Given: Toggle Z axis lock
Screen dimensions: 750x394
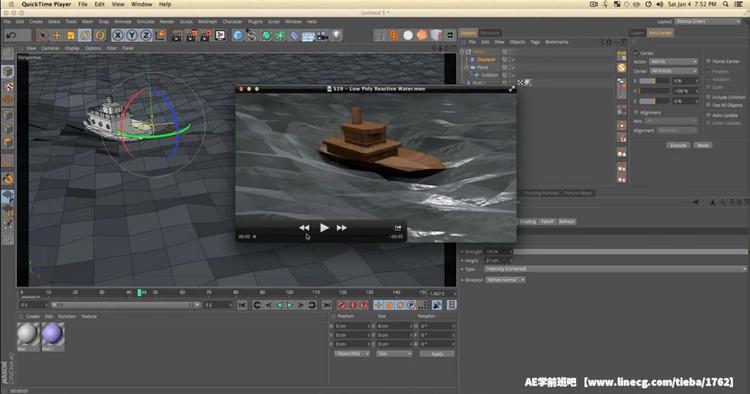Looking at the screenshot, I should coord(145,35).
